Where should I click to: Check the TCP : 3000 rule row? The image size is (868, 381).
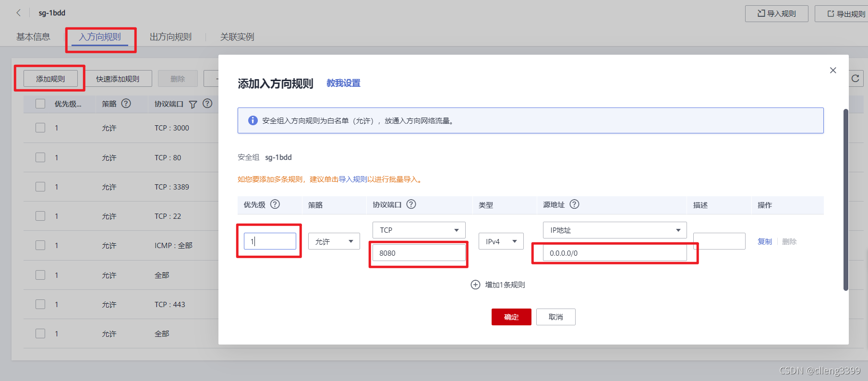click(x=40, y=128)
